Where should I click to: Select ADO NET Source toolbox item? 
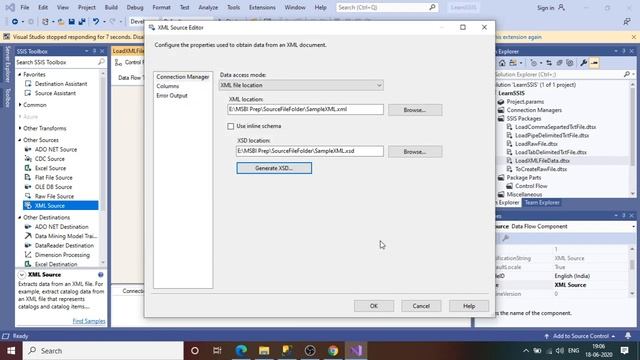56,149
